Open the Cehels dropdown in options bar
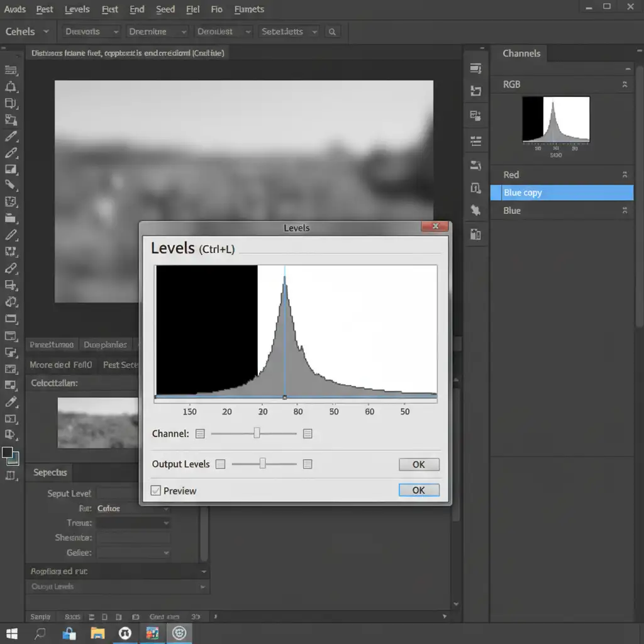The image size is (644, 644). (x=28, y=31)
